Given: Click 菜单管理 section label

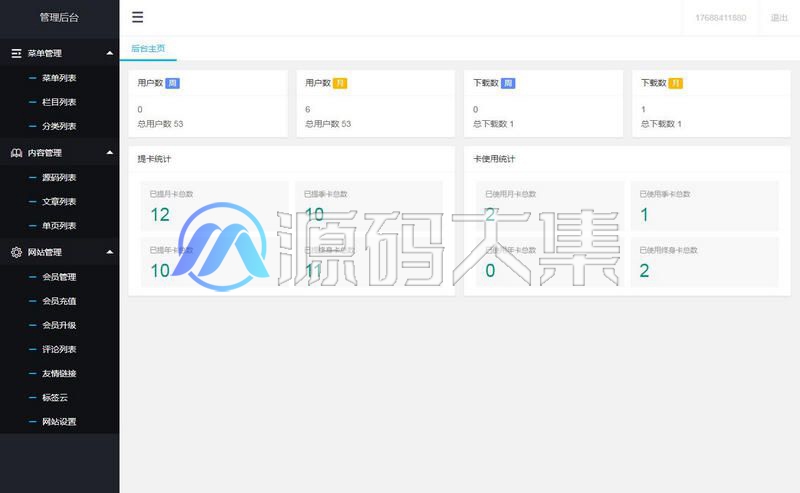Looking at the screenshot, I should (45, 53).
